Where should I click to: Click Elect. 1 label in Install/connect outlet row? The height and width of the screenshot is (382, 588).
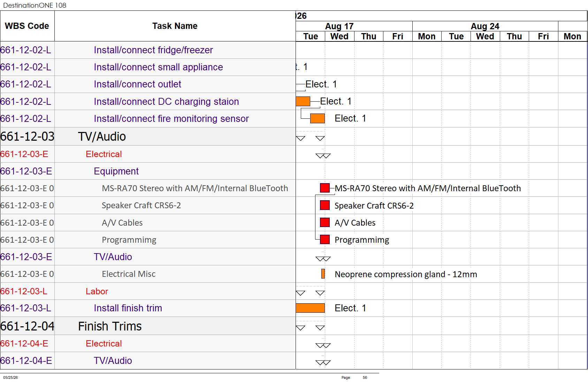point(321,84)
